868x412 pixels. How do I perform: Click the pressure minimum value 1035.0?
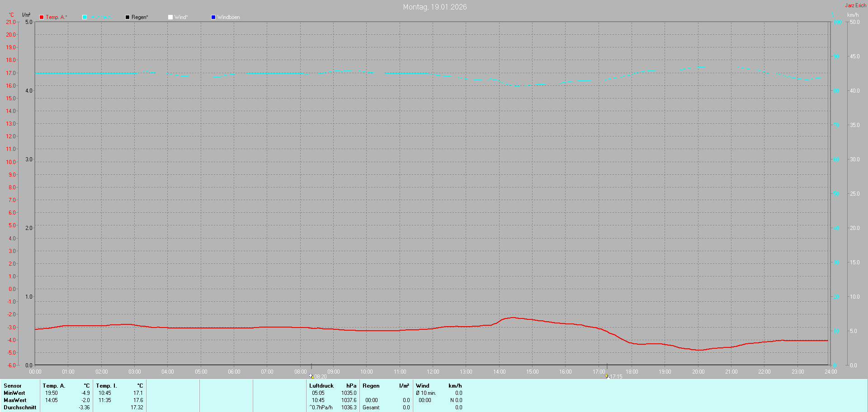click(349, 393)
